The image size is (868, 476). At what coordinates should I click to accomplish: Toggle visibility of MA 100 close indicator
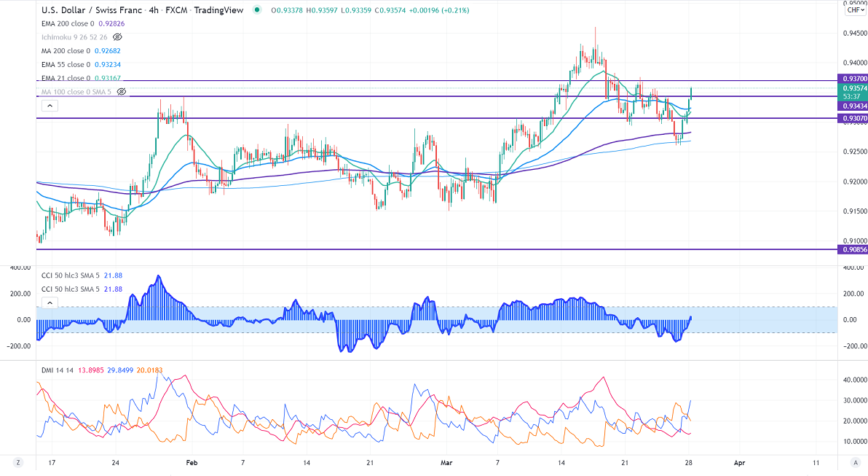click(121, 92)
